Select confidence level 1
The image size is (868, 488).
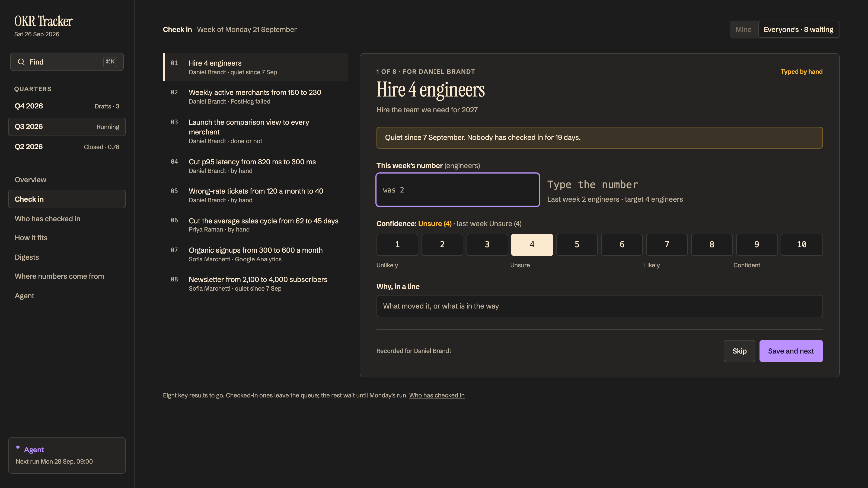[397, 245]
